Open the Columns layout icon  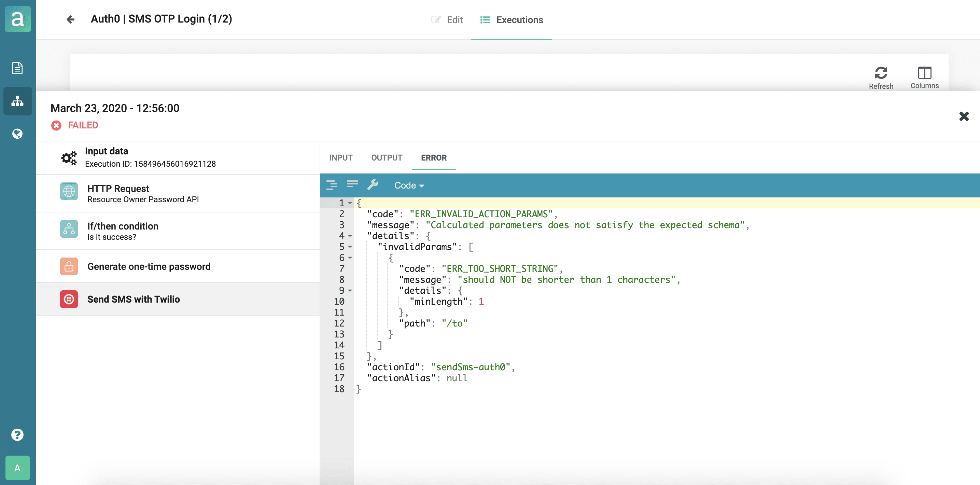pos(924,73)
